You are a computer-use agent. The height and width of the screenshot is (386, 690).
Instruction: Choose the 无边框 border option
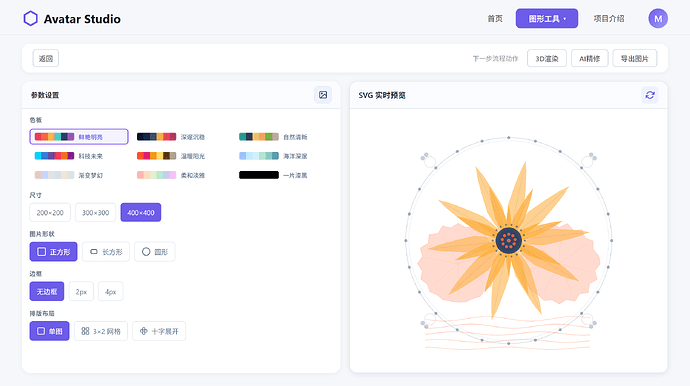[47, 291]
